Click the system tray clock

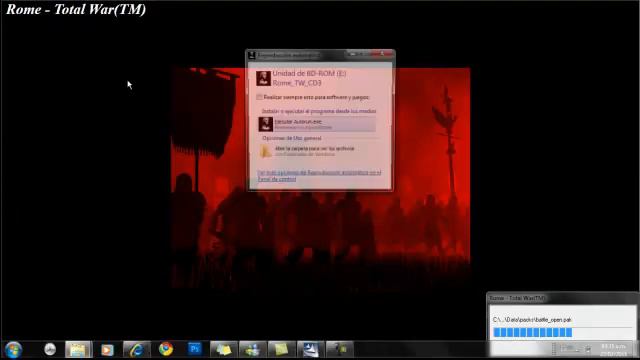613,350
